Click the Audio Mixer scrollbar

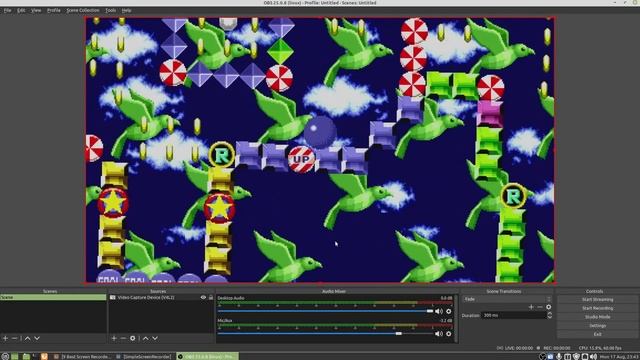pos(456,319)
